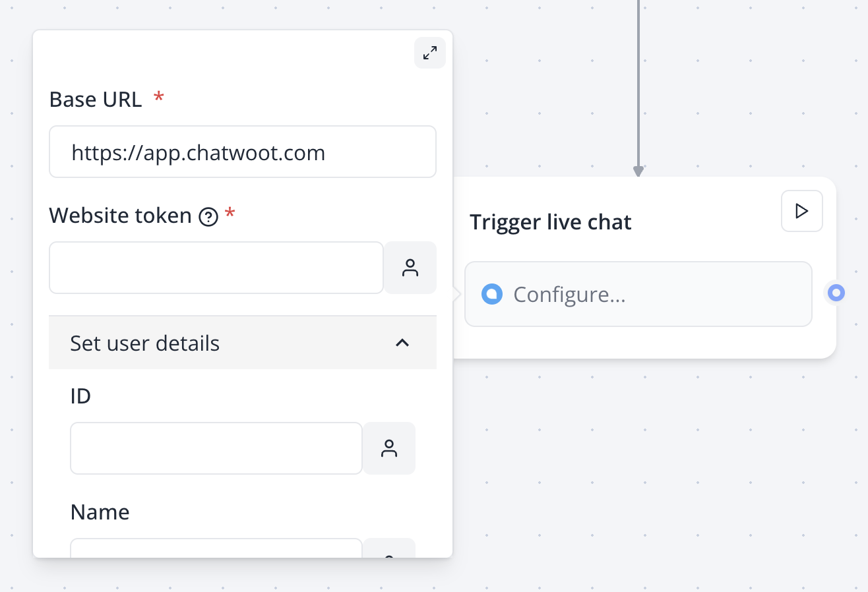Click into the Website token text field

(216, 268)
